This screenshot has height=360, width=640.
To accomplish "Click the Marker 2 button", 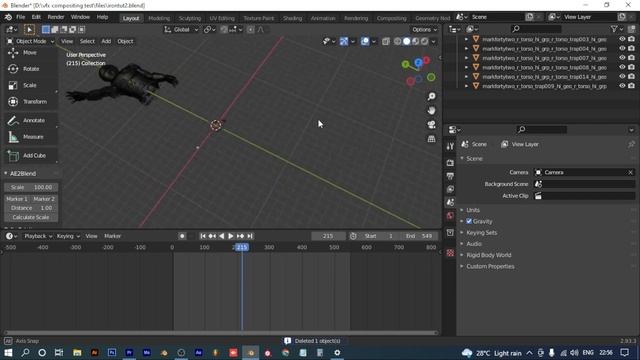I will click(x=44, y=199).
